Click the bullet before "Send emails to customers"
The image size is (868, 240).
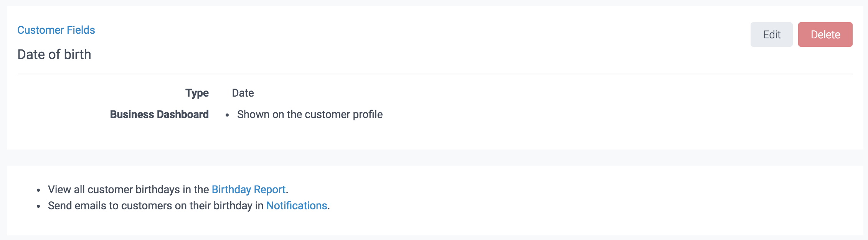(x=38, y=206)
